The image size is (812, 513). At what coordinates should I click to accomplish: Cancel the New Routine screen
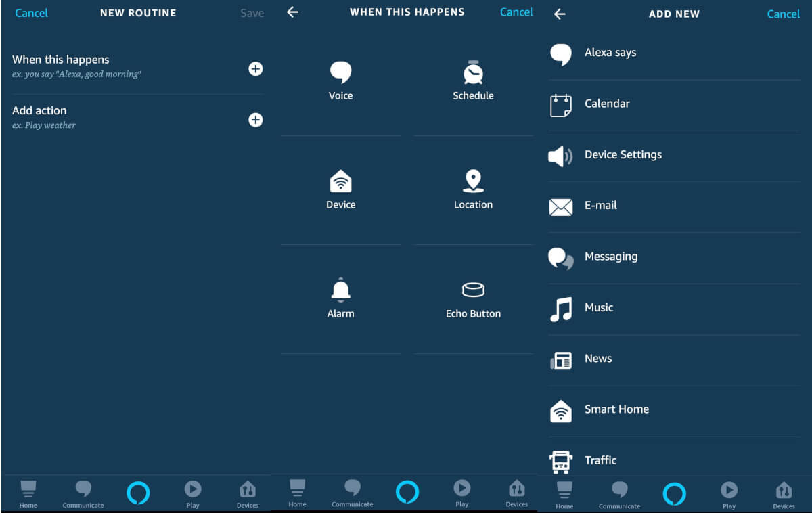click(x=31, y=13)
